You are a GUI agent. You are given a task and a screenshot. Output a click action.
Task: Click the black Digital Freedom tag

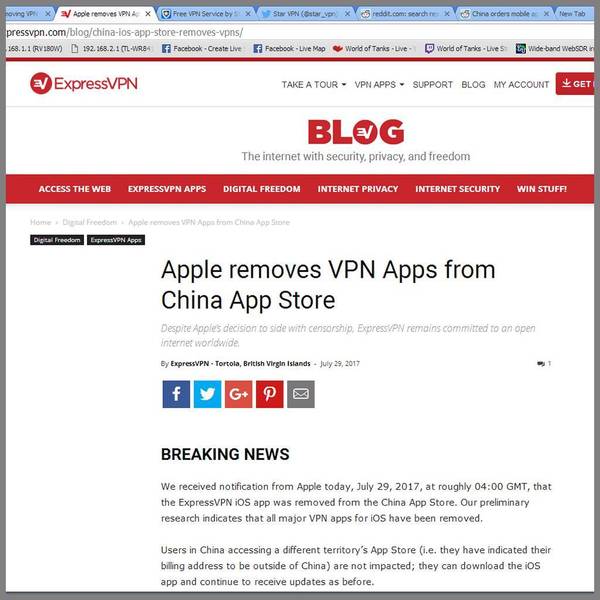tap(57, 240)
